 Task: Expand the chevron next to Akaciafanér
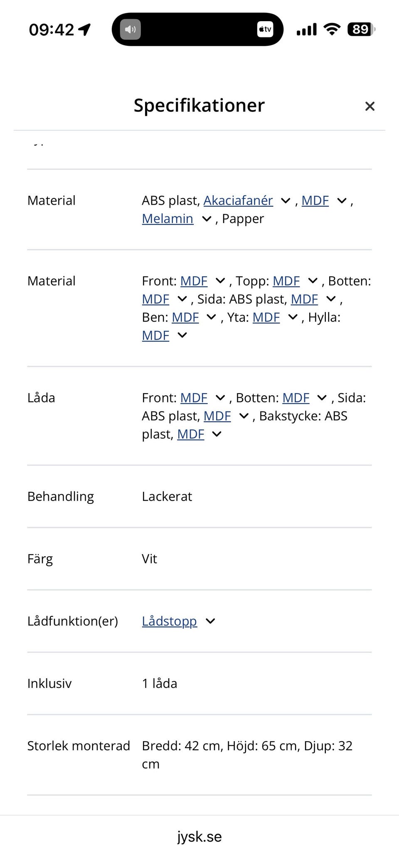point(286,201)
